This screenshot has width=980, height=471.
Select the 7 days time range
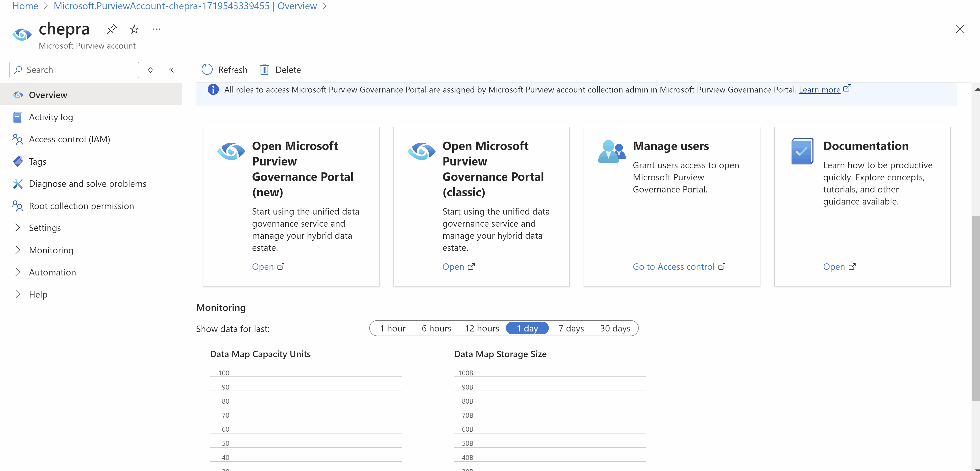tap(571, 329)
